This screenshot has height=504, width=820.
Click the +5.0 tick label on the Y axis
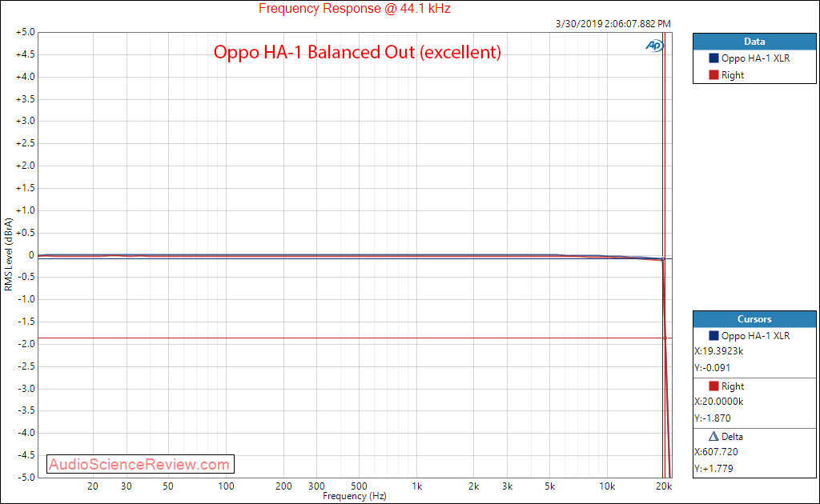(25, 32)
